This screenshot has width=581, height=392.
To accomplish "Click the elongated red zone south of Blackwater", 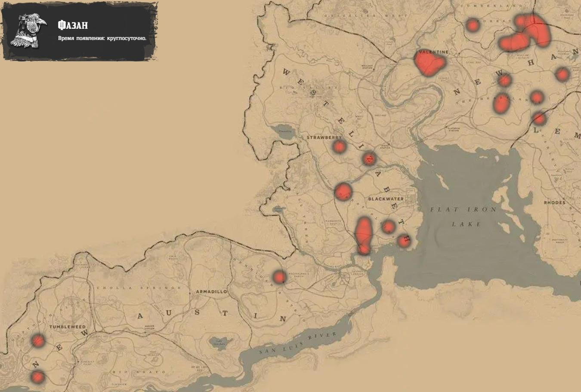I will coord(364,235).
